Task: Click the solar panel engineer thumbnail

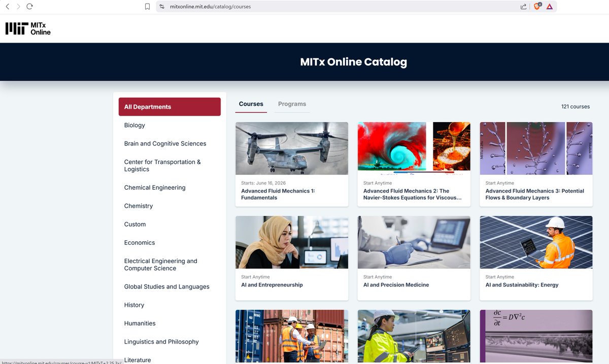Action: pyautogui.click(x=536, y=242)
